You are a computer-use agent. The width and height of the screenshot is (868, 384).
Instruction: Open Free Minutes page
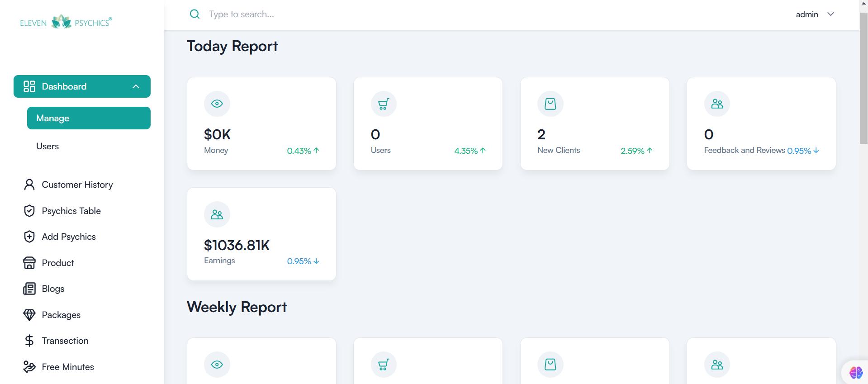[x=68, y=367]
